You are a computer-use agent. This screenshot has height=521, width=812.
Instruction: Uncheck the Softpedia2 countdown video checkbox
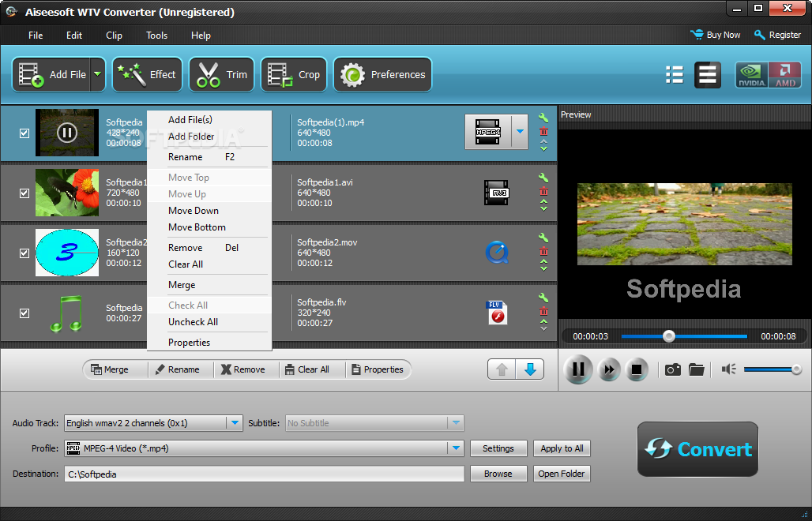click(x=24, y=253)
